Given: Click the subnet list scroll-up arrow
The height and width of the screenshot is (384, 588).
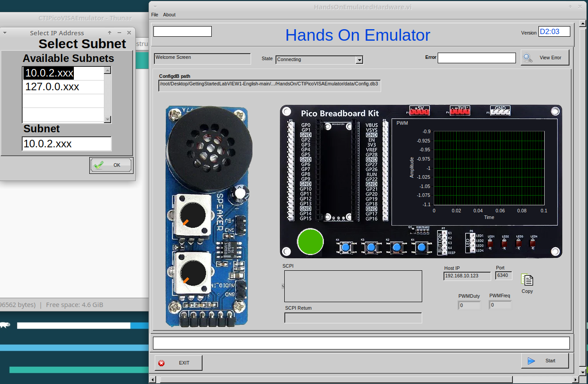Looking at the screenshot, I should pyautogui.click(x=107, y=70).
